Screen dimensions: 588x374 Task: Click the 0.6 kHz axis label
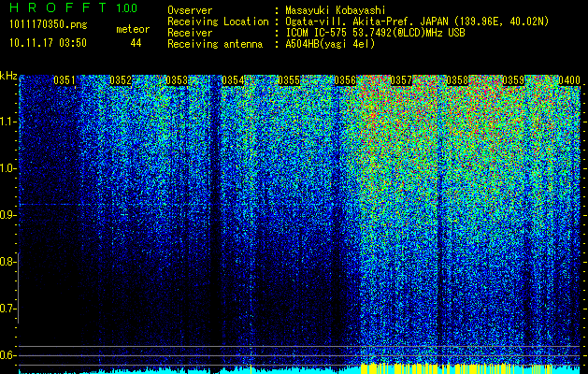[7, 355]
